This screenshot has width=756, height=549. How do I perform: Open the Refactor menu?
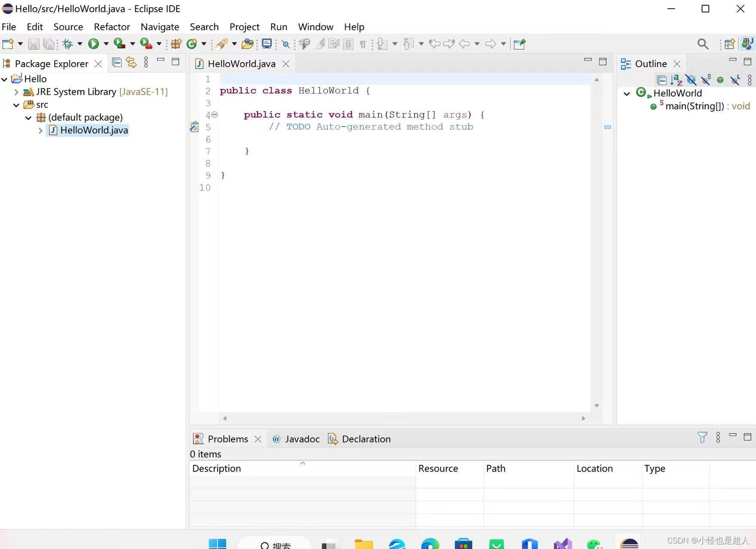coord(112,27)
